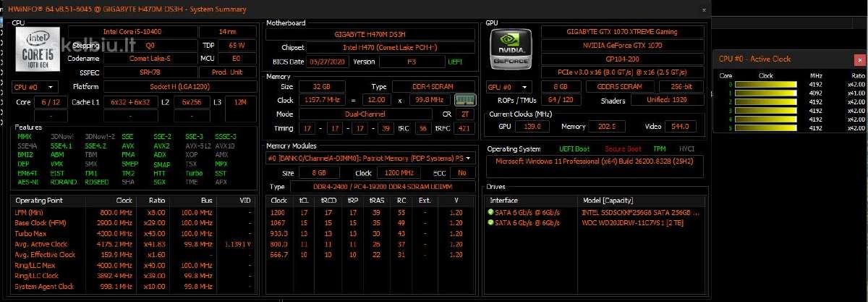The image size is (868, 302).
Task: Click the 421 tRFC value
Action: [x=466, y=128]
